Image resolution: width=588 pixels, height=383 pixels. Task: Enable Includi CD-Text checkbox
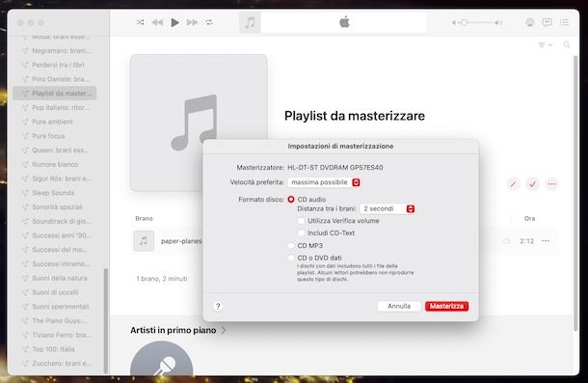pyautogui.click(x=301, y=233)
